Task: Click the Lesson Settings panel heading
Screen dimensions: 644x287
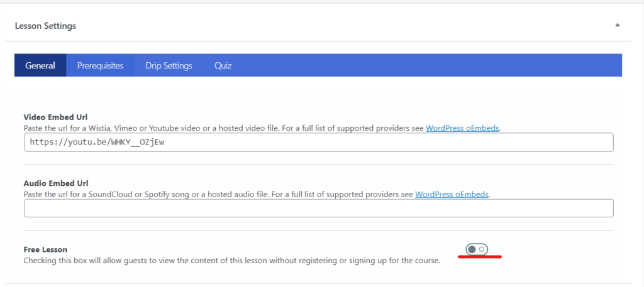Action: coord(45,26)
